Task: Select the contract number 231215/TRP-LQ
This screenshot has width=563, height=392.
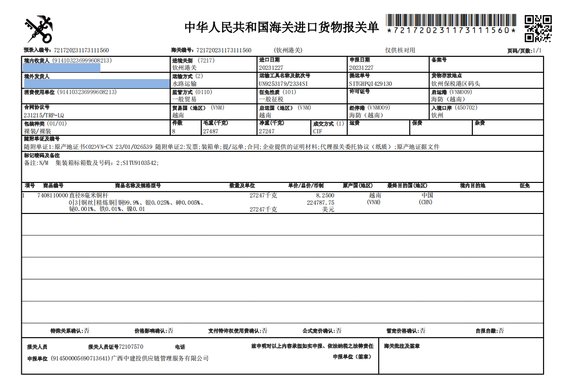Action: [x=44, y=115]
